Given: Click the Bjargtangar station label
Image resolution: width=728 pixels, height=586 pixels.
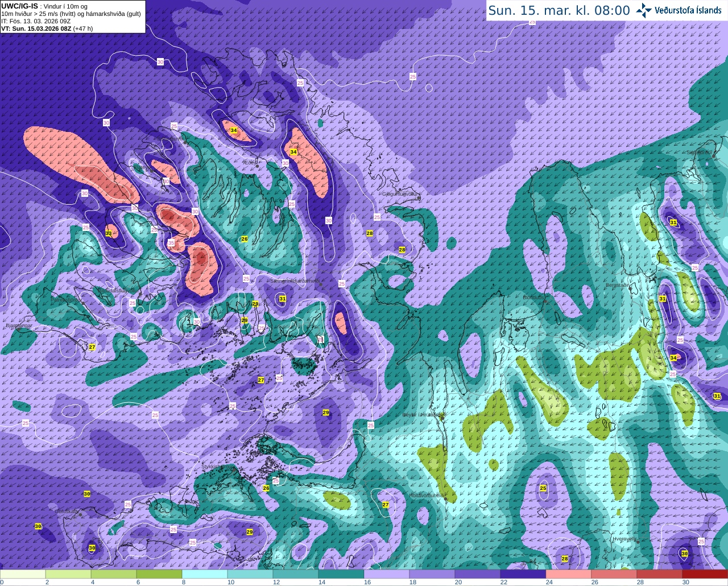Looking at the screenshot, I should click(x=19, y=326).
